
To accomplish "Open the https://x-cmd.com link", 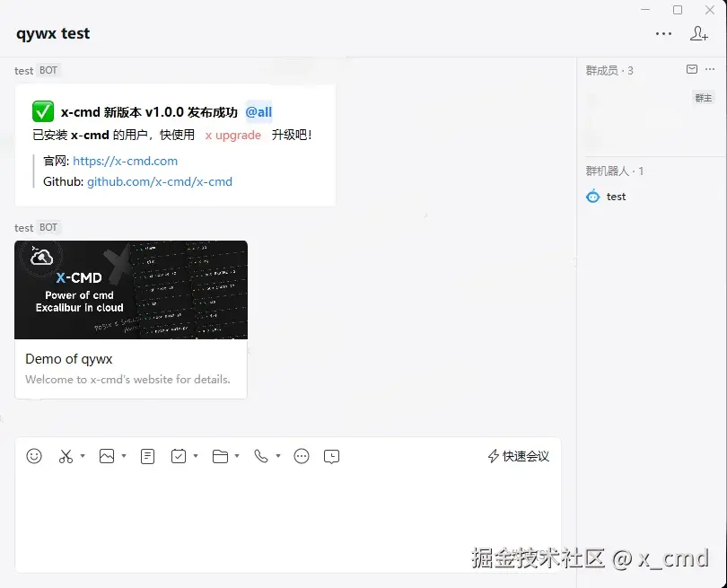I will [x=126, y=161].
